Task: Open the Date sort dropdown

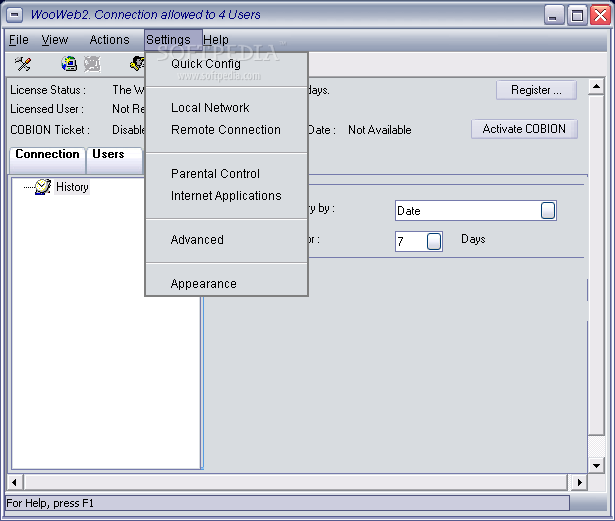Action: (x=548, y=211)
